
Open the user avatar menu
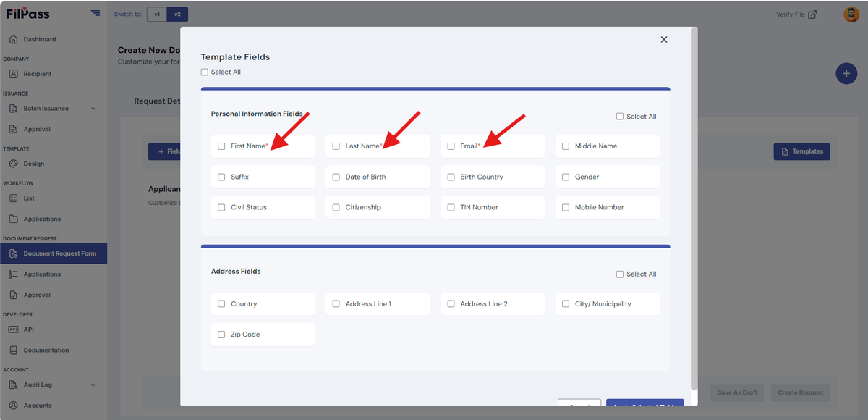(851, 14)
